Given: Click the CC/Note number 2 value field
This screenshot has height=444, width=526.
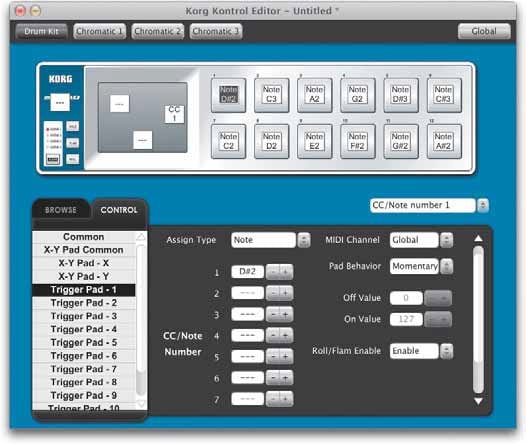Looking at the screenshot, I should pyautogui.click(x=248, y=293).
